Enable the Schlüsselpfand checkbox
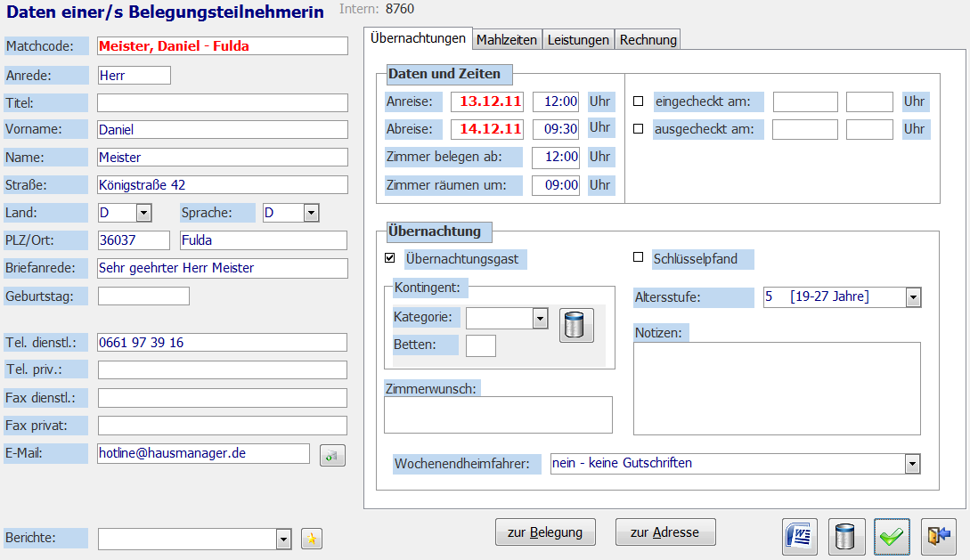Viewport: 970px width, 560px height. click(x=638, y=258)
